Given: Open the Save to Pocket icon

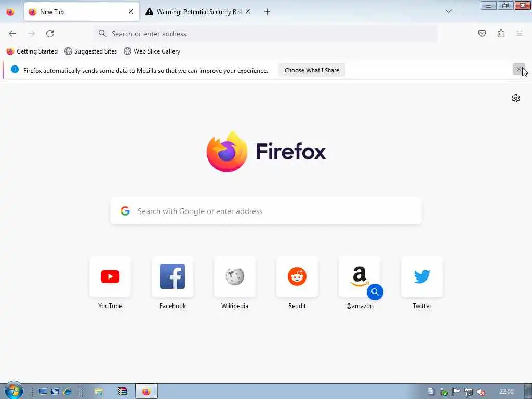Looking at the screenshot, I should coord(482,33).
